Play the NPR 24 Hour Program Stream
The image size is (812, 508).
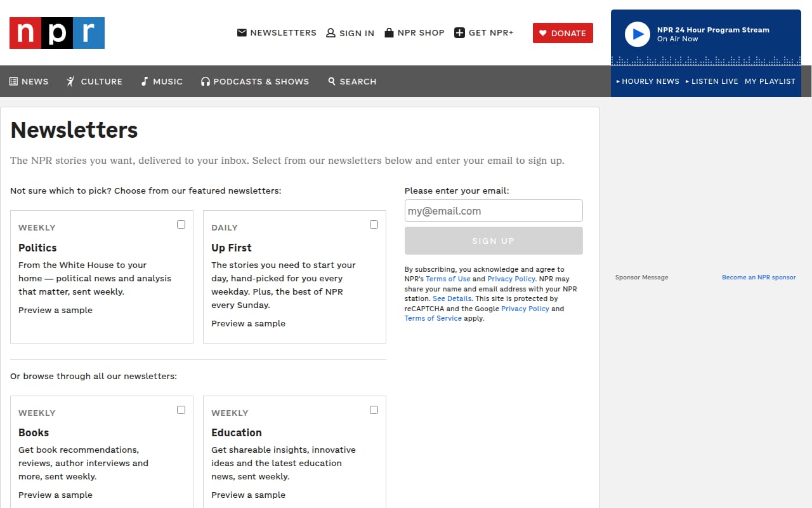pos(638,34)
